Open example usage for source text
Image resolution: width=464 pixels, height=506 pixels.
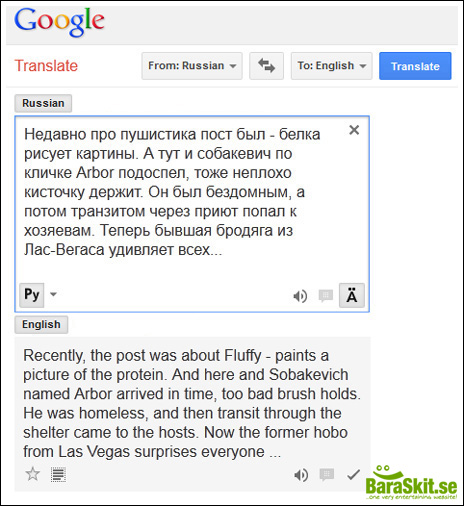click(326, 295)
